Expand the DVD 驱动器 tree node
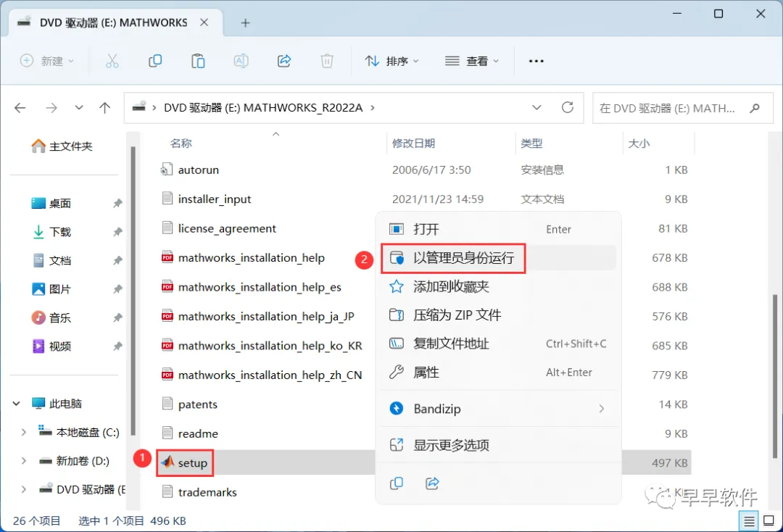This screenshot has height=532, width=783. (x=23, y=489)
